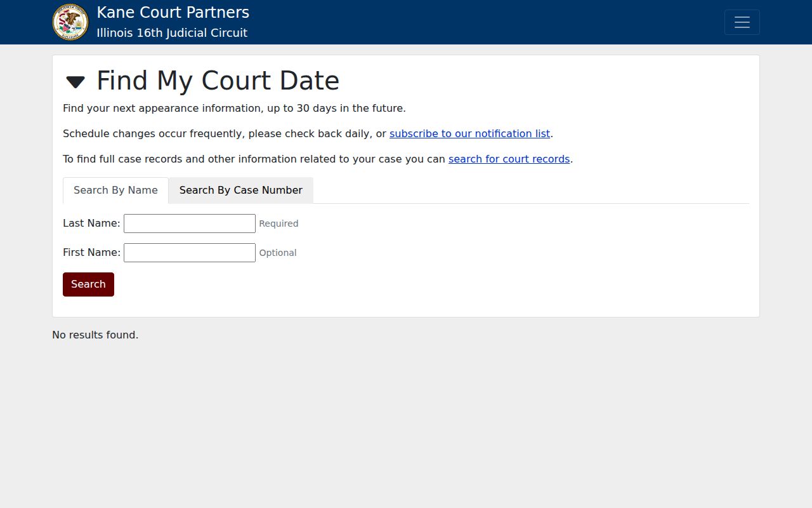Click the Kane Court Partners title
This screenshot has width=812, height=508.
(173, 13)
